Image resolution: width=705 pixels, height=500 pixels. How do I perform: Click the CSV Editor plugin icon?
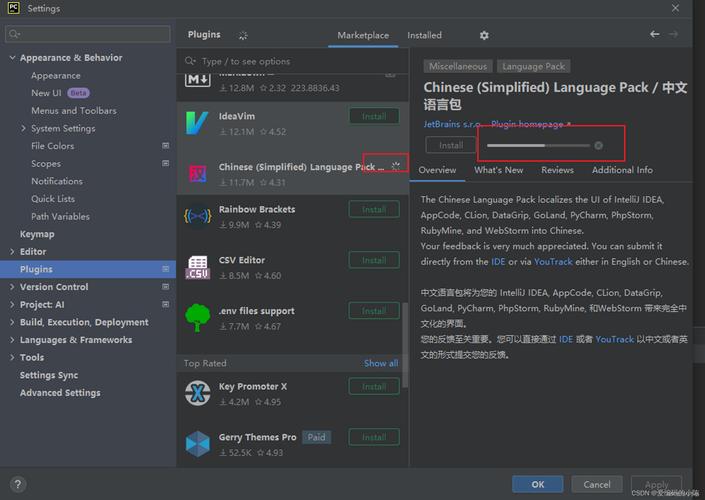197,267
